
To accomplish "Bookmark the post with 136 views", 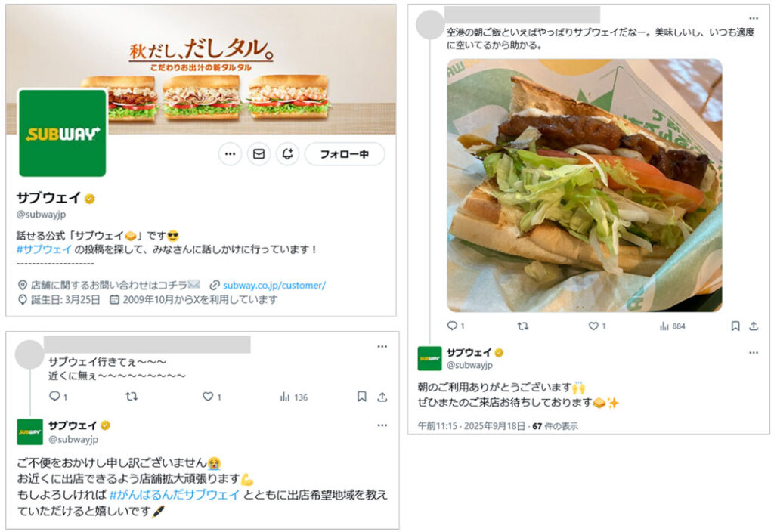I will click(x=362, y=396).
